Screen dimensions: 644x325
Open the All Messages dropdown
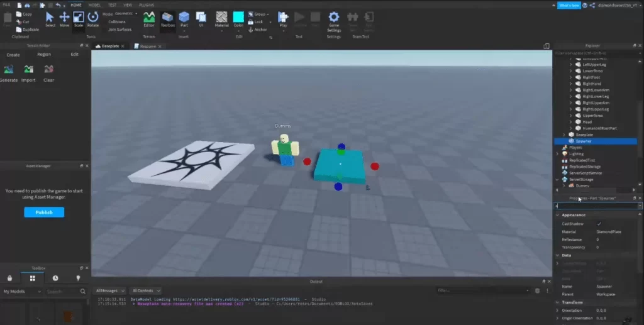pyautogui.click(x=110, y=290)
